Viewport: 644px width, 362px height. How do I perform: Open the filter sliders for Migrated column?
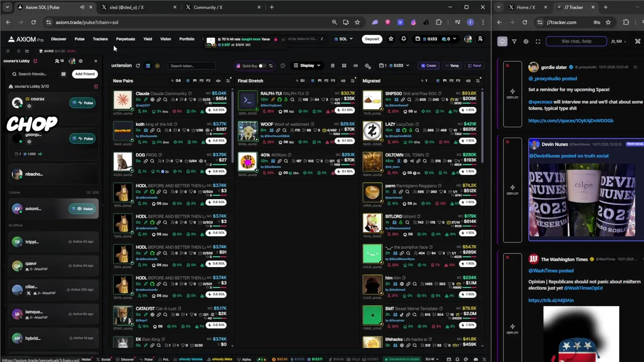point(478,80)
